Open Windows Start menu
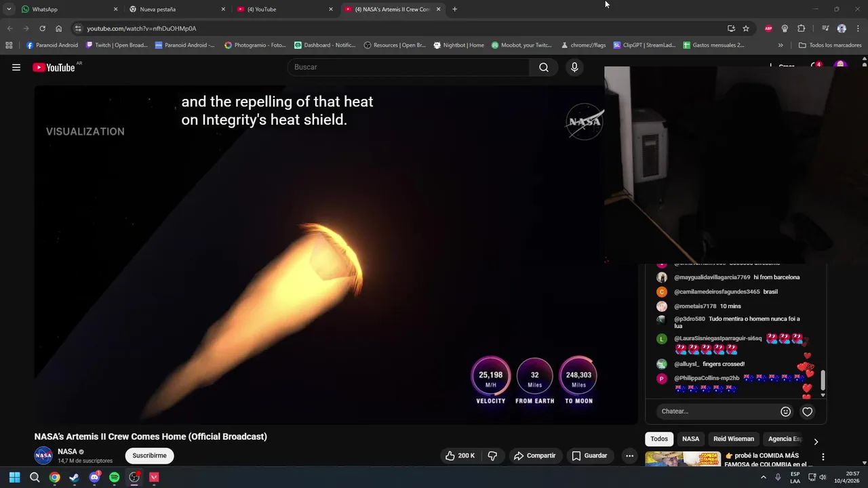 (15, 477)
